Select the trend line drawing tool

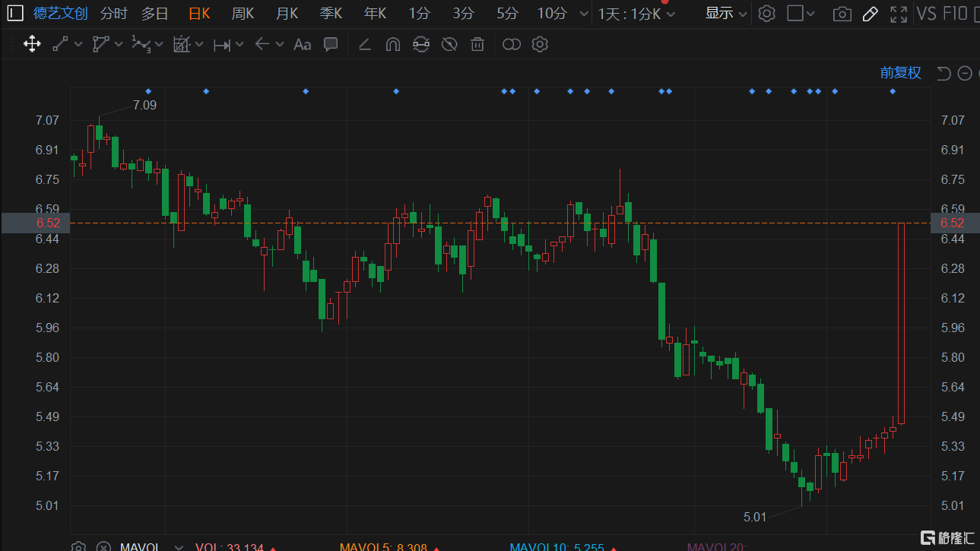pyautogui.click(x=60, y=44)
